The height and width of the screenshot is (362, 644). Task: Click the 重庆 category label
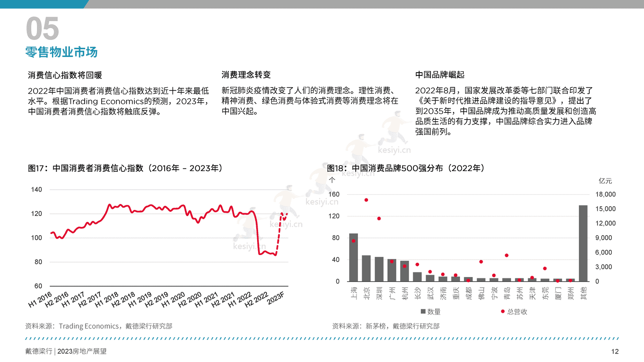(x=456, y=293)
